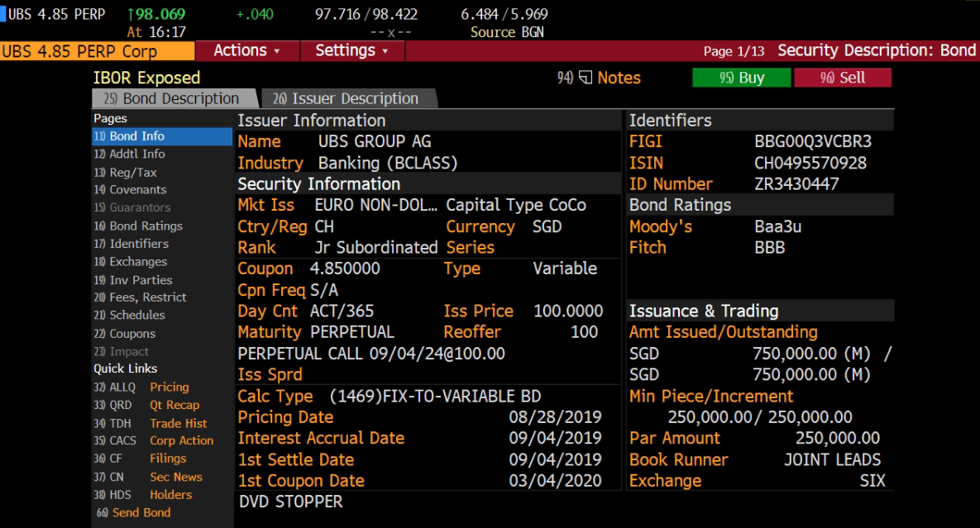Click the Reoffer label

[x=472, y=333]
